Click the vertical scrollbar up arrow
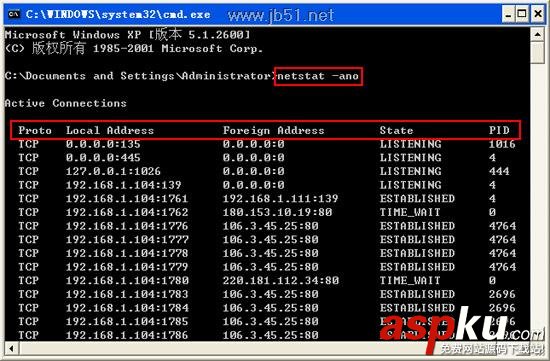Image resolution: width=550 pixels, height=361 pixels. pos(537,34)
